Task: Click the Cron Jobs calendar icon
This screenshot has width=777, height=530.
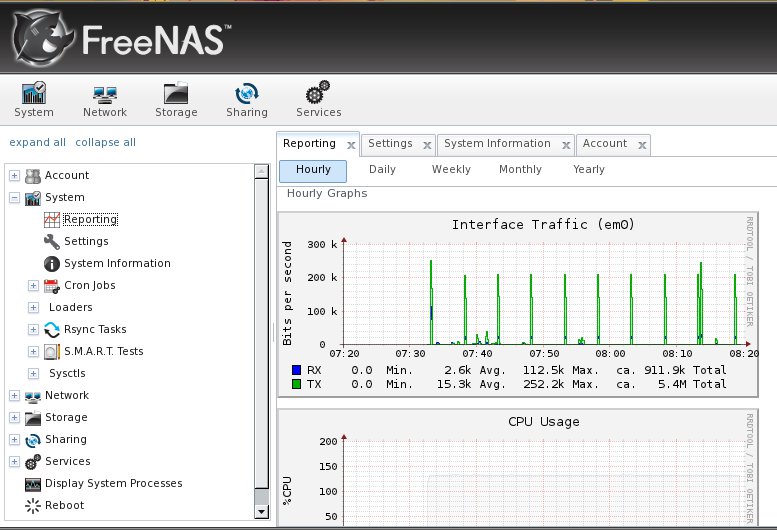Action: pyautogui.click(x=52, y=286)
